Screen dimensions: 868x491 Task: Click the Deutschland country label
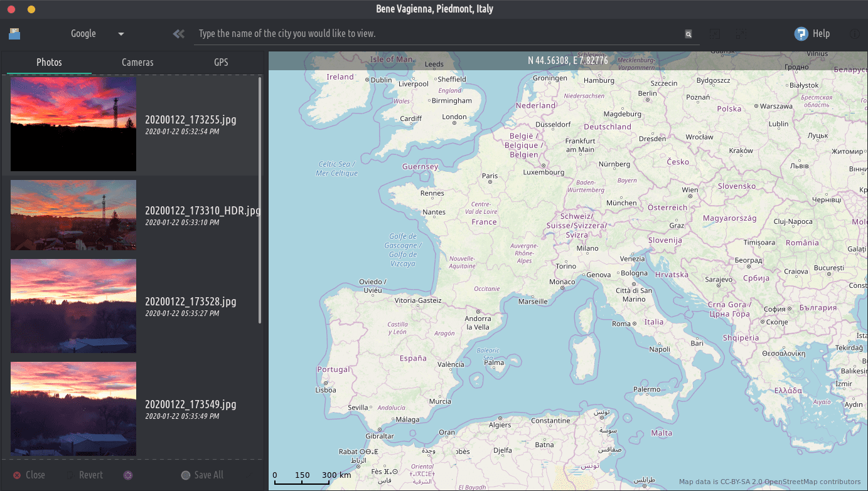pyautogui.click(x=608, y=127)
